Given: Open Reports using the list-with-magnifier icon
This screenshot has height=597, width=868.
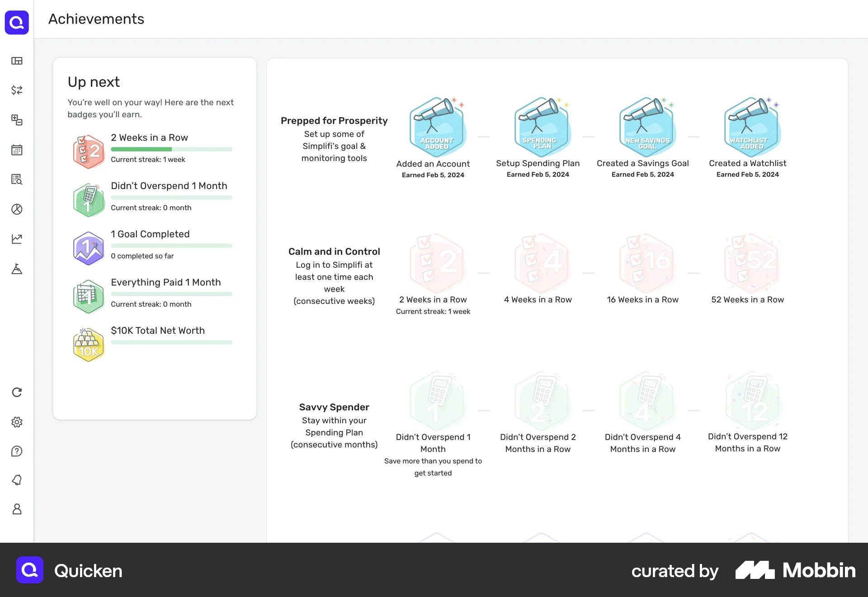Looking at the screenshot, I should pyautogui.click(x=17, y=180).
